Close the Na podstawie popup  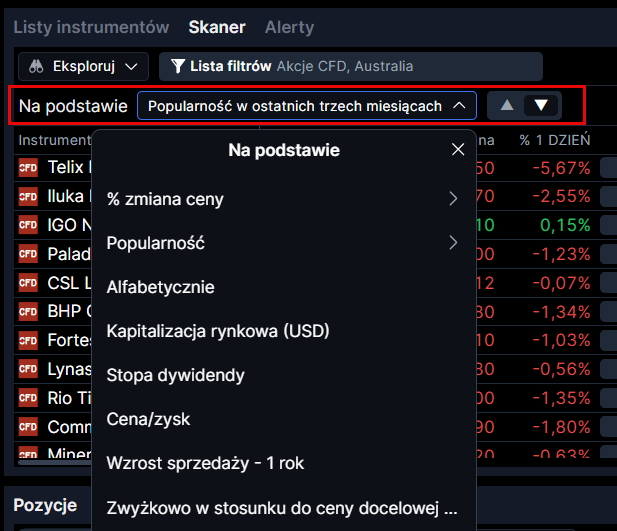click(x=458, y=150)
